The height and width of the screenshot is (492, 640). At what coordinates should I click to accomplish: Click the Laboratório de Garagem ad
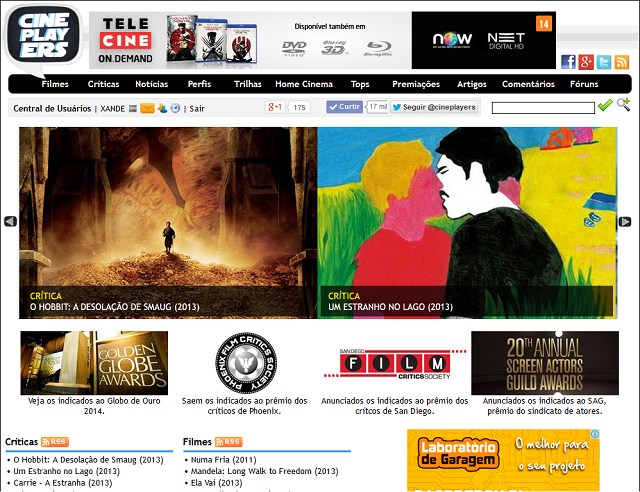[503, 460]
